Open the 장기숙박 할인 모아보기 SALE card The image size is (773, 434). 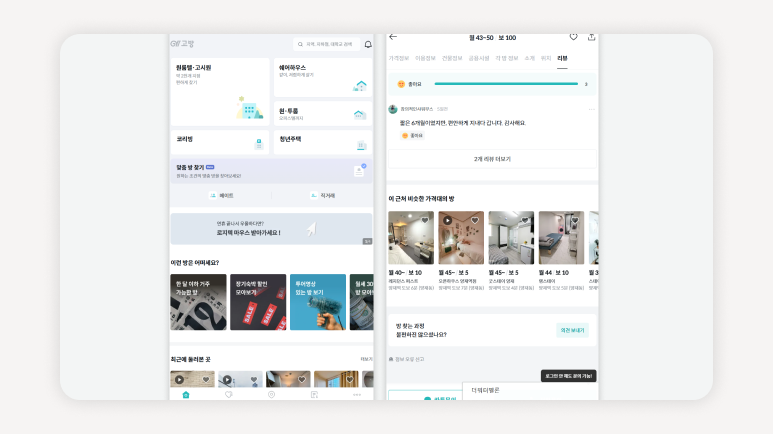[x=258, y=302]
